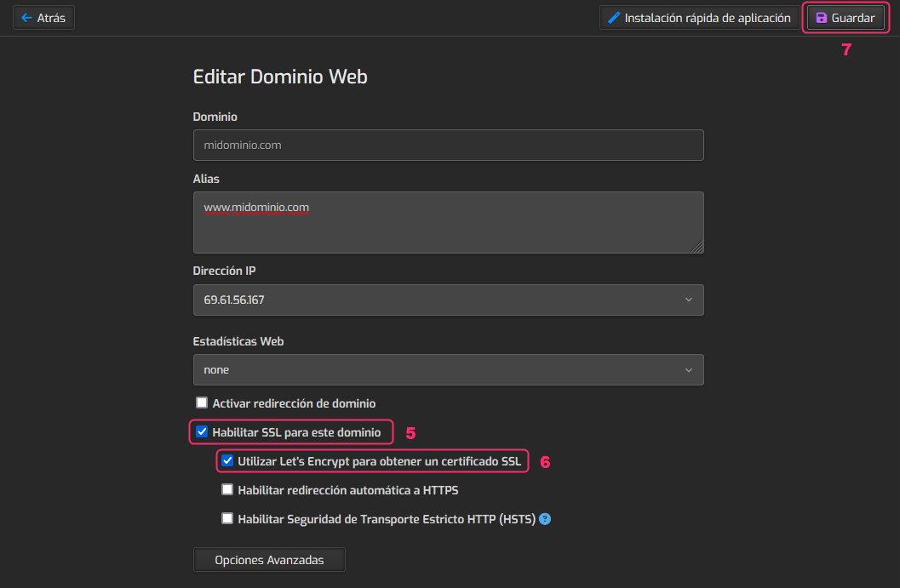
Task: Click the Dominio field containing midominio.com
Action: pos(448,146)
